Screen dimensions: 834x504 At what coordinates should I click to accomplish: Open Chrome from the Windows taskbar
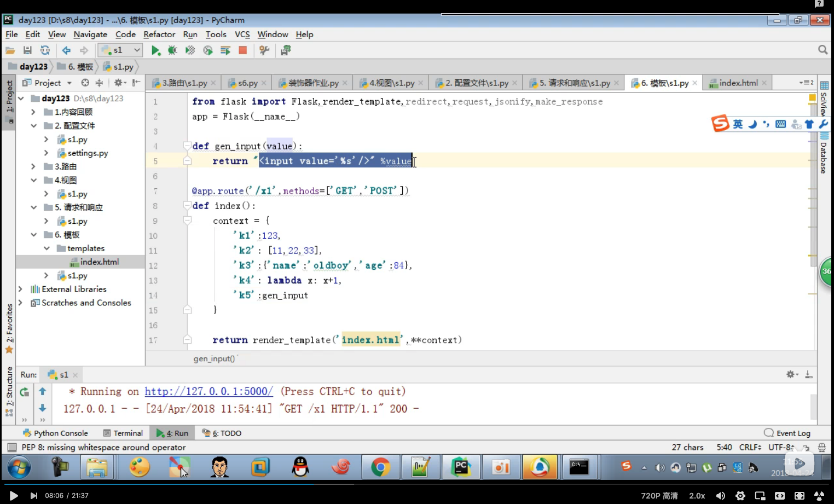point(380,467)
